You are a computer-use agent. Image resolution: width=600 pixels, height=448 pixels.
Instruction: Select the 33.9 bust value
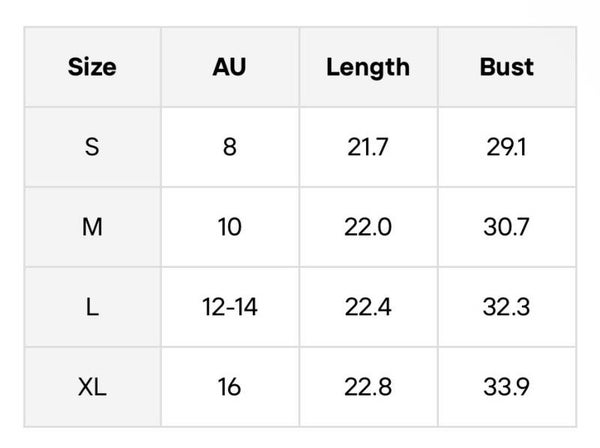click(507, 386)
